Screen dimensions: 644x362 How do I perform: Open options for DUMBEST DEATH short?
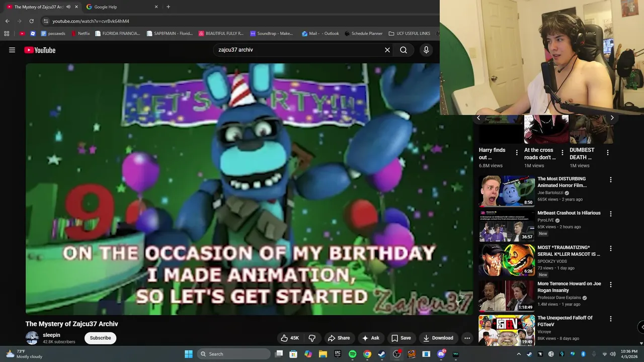point(607,152)
